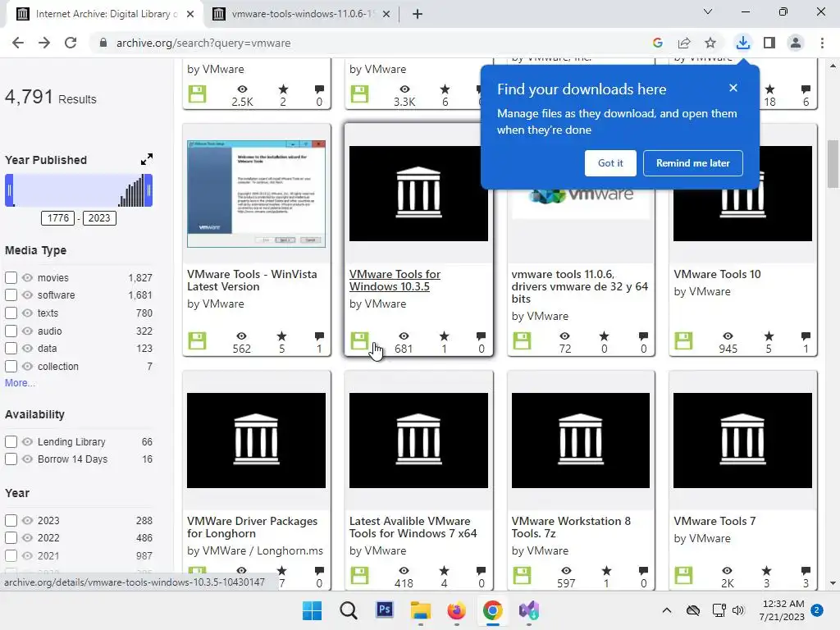This screenshot has width=840, height=630.
Task: Check Borrow 14 Days availability filter
Action: click(11, 459)
